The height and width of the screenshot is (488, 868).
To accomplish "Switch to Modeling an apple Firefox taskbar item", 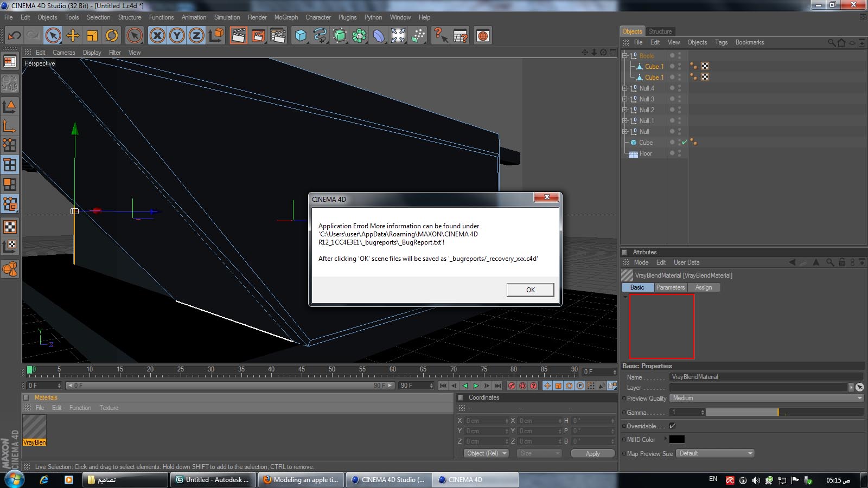I will point(301,480).
